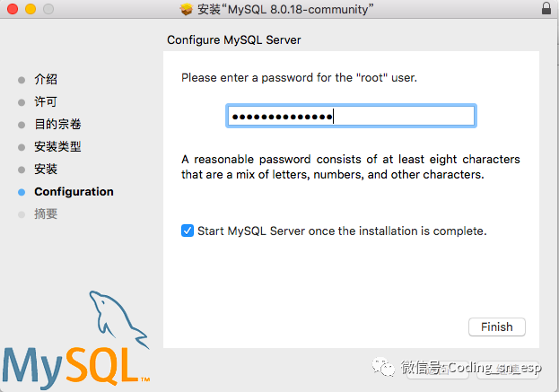559x392 pixels.
Task: Click the bullet next to 介绍
Action: pyautogui.click(x=22, y=80)
